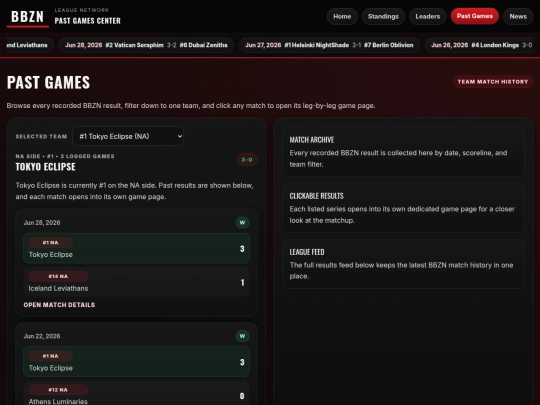Image resolution: width=540 pixels, height=405 pixels.
Task: Select Iceland Leviathans row
Action: click(x=136, y=282)
